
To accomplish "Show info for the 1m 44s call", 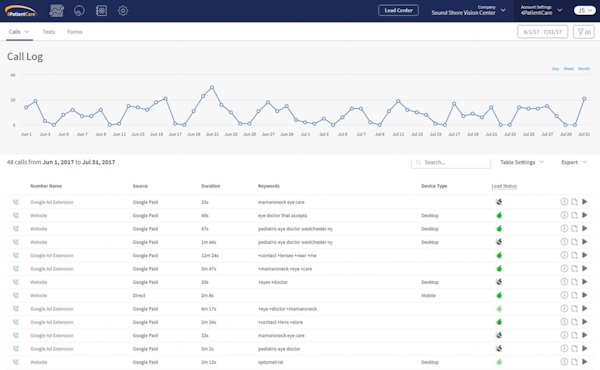I will click(x=564, y=242).
